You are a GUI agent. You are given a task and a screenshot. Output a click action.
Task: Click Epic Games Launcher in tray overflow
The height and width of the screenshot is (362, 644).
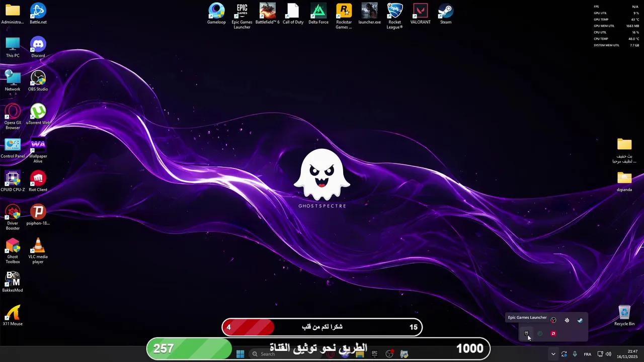(x=527, y=333)
